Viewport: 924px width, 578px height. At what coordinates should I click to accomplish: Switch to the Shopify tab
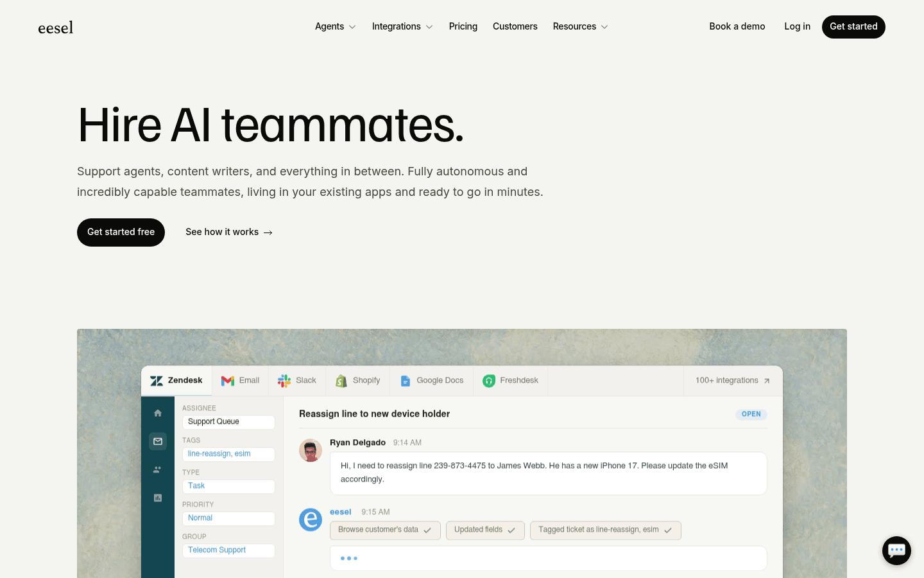click(x=358, y=381)
